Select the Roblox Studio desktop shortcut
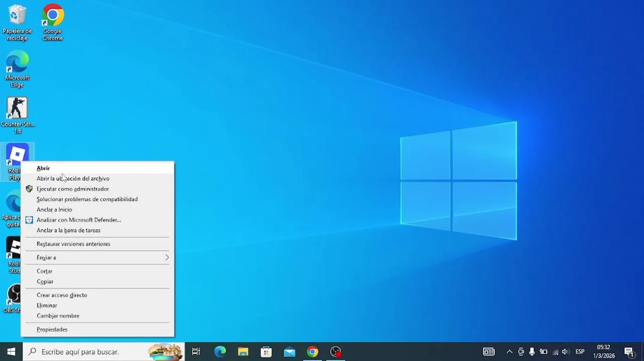 (x=14, y=255)
